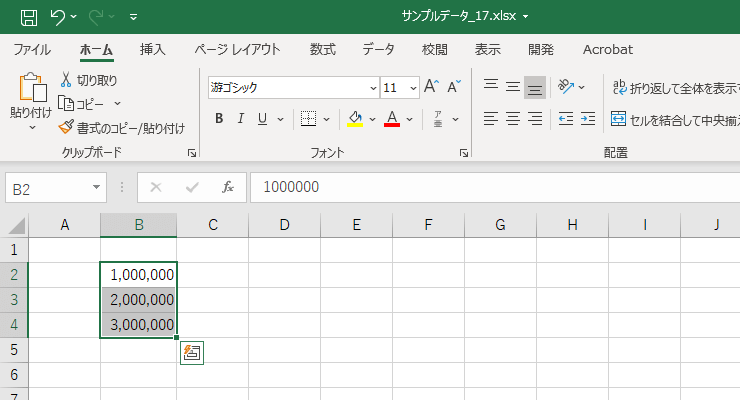Switch to the Acrobat tab
The height and width of the screenshot is (400, 740).
[x=608, y=50]
